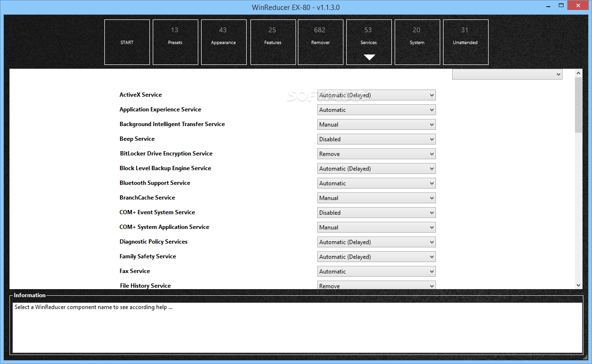Viewport: 592px width, 364px height.
Task: Click the scrollbar up arrow
Action: pyautogui.click(x=578, y=73)
